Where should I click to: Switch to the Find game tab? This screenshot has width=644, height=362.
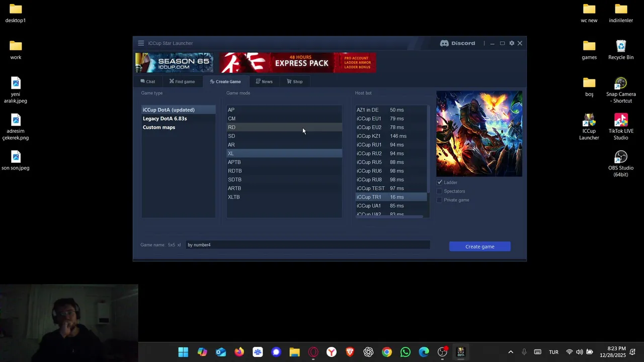click(182, 81)
